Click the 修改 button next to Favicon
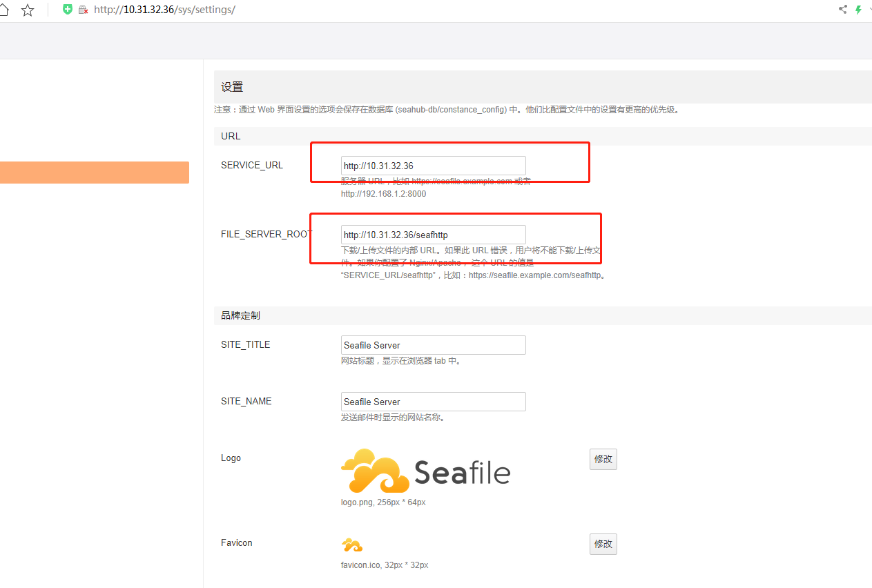Viewport: 872px width, 588px height. [603, 544]
